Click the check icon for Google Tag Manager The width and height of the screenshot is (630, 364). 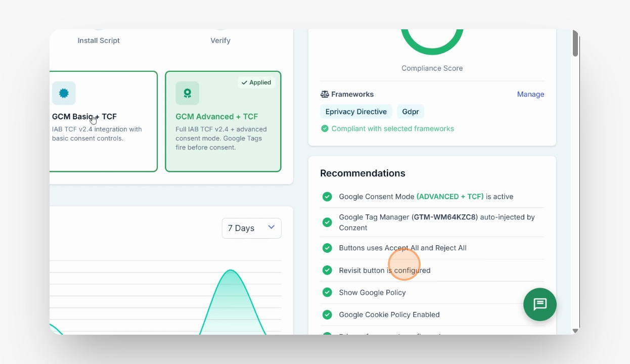327,222
